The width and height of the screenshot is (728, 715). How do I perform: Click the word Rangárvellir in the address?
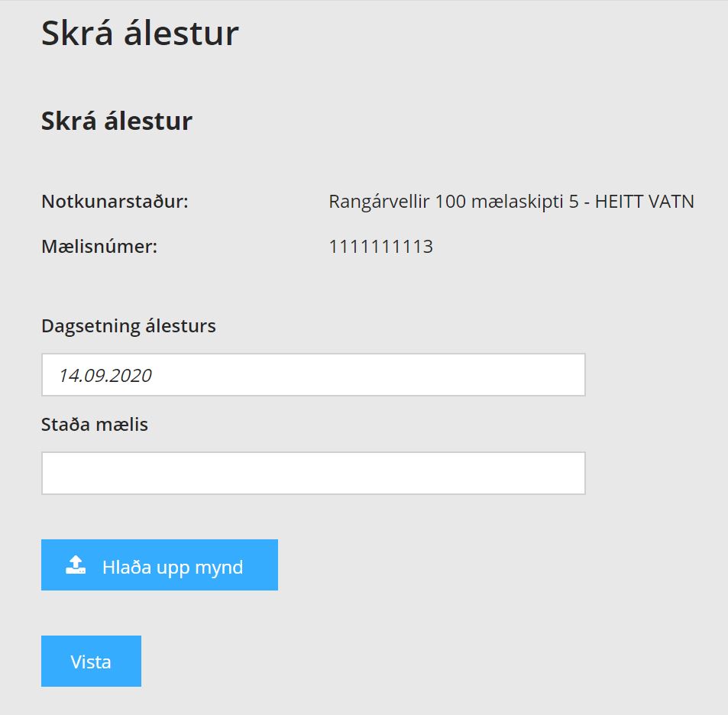[x=379, y=202]
